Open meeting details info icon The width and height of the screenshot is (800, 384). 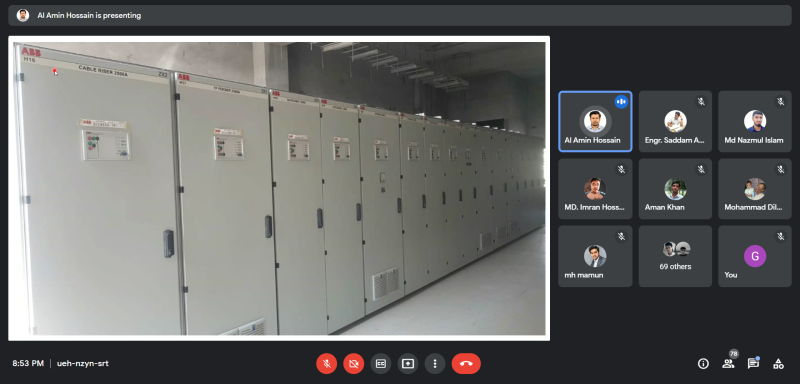coord(703,364)
